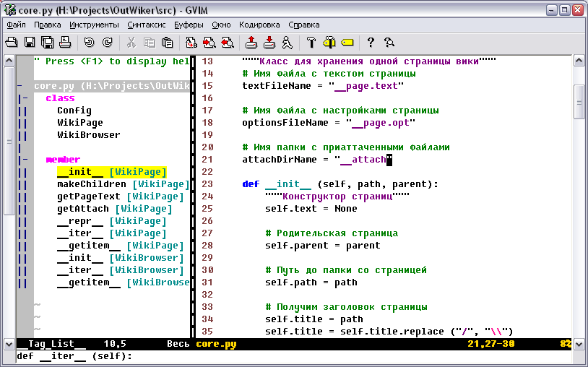Open help with the question mark icon
588x367 pixels.
tap(371, 42)
